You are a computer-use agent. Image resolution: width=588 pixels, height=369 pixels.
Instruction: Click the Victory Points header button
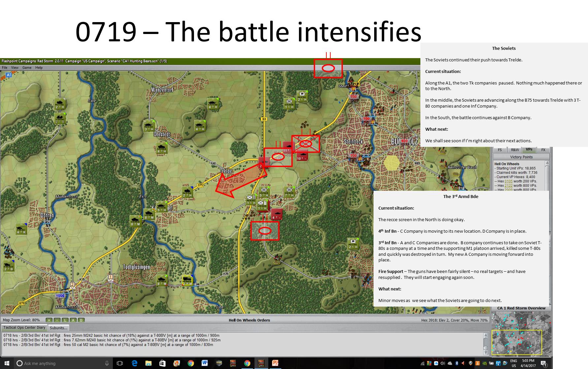(521, 157)
